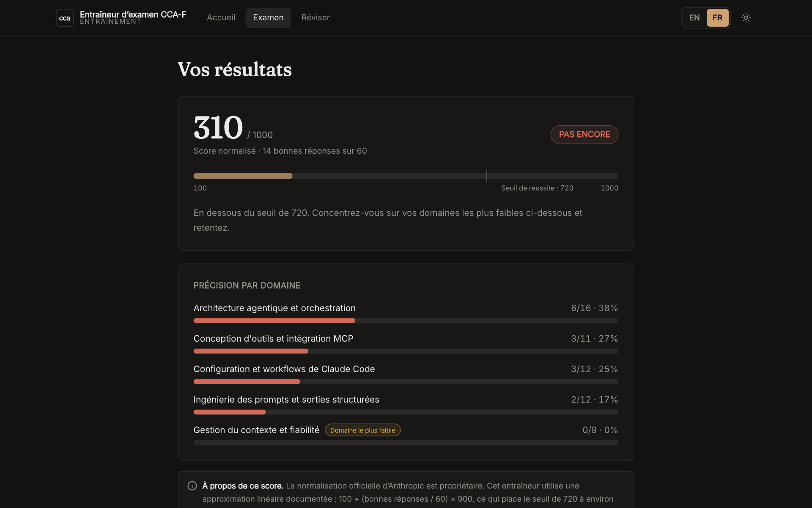Image resolution: width=812 pixels, height=508 pixels.
Task: Click the 720 pass threshold marker
Action: [487, 176]
